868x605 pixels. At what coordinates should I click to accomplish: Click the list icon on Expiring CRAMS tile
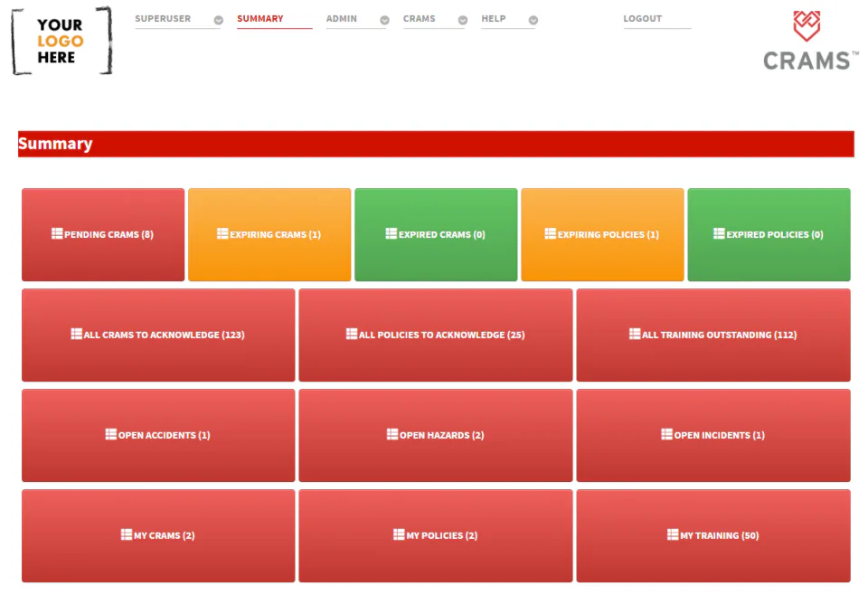click(x=222, y=233)
